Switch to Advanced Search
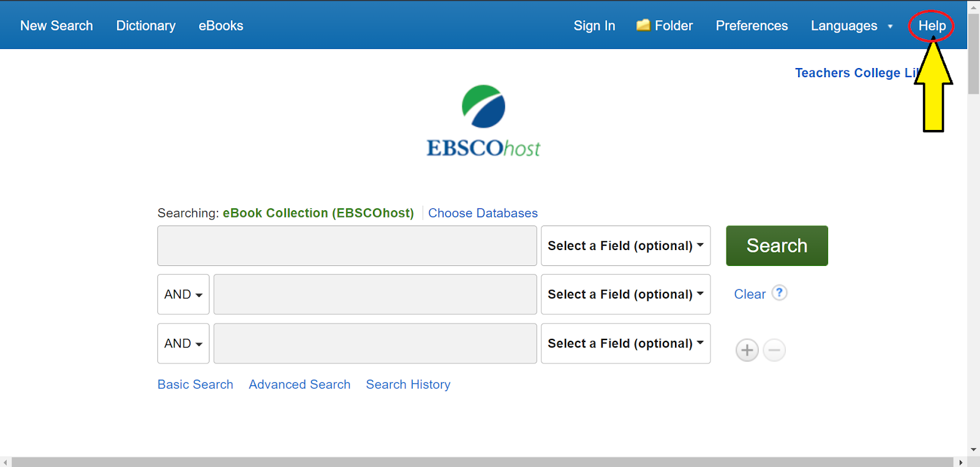Image resolution: width=980 pixels, height=467 pixels. 300,384
